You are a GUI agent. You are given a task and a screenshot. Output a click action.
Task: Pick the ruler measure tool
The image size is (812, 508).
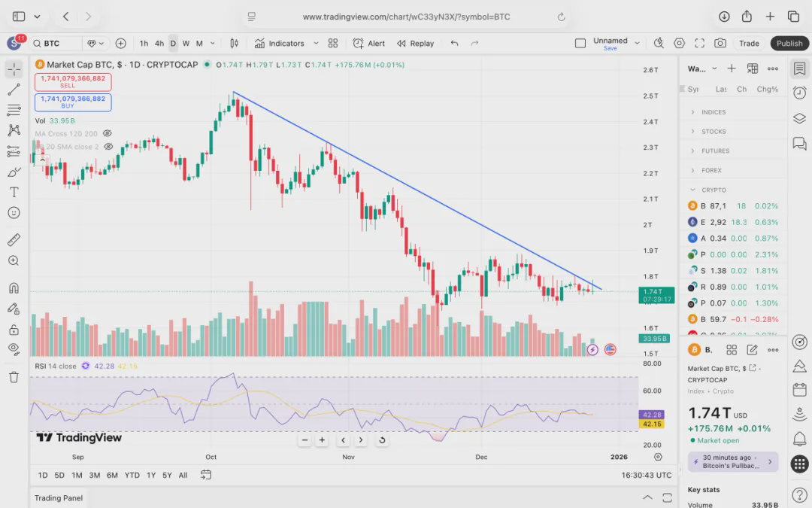pyautogui.click(x=14, y=240)
